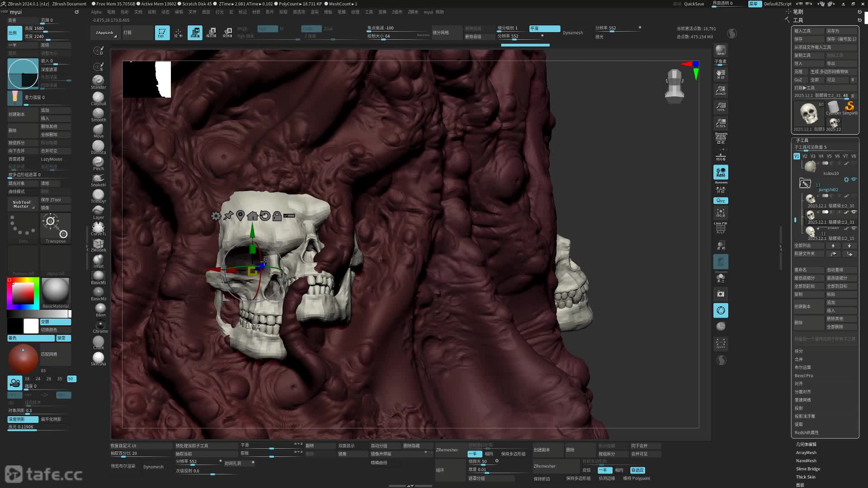Screen dimensions: 868x488
Task: Toggle the XYZ symmetry button
Action: pyautogui.click(x=721, y=201)
